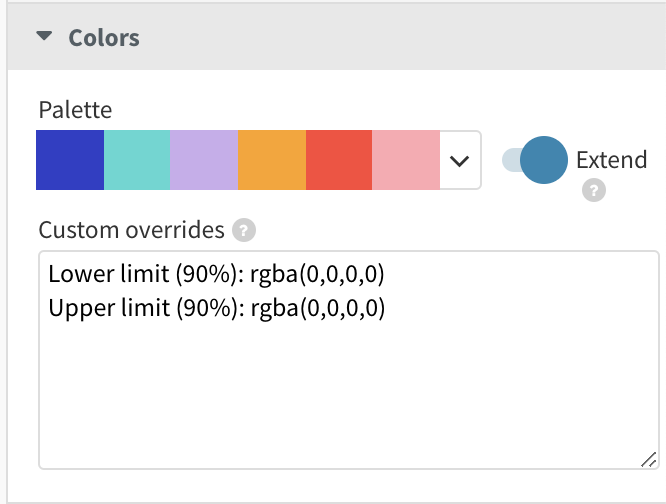Show help icon next to Custom overrides

pyautogui.click(x=244, y=231)
